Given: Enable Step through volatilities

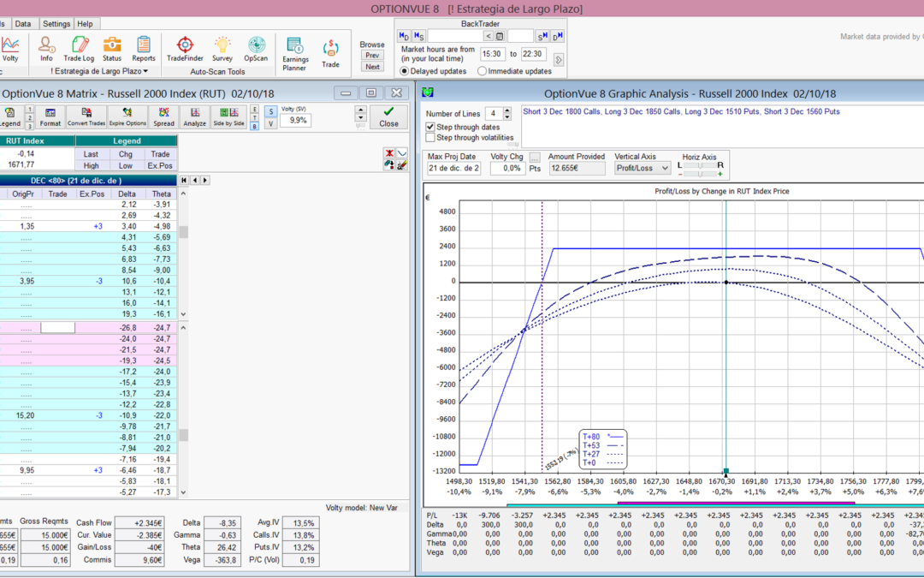Looking at the screenshot, I should [430, 137].
